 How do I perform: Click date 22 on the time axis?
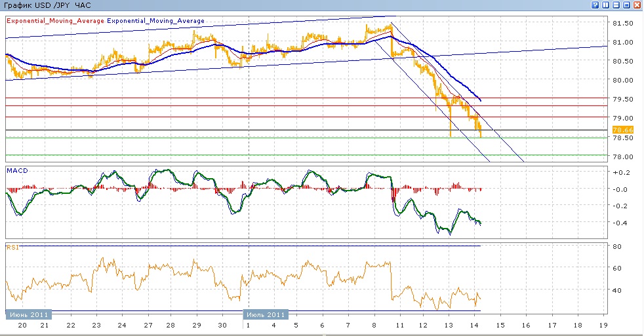pyautogui.click(x=71, y=326)
